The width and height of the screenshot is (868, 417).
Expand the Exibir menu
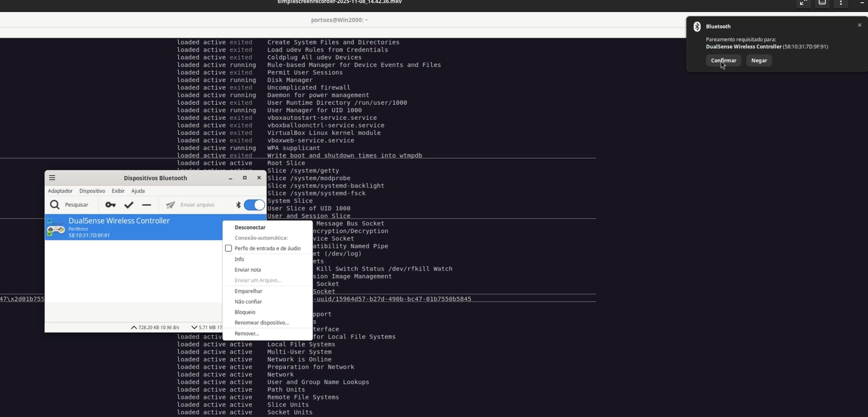click(x=118, y=191)
